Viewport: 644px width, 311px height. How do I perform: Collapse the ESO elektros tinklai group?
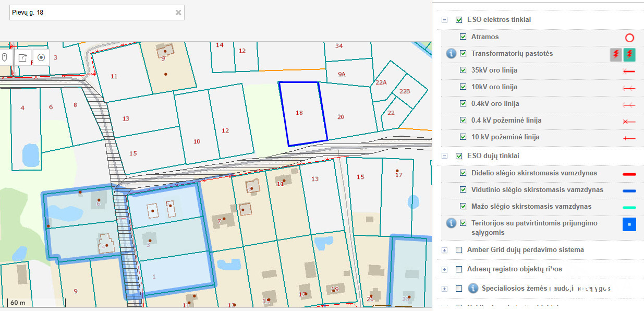[445, 20]
